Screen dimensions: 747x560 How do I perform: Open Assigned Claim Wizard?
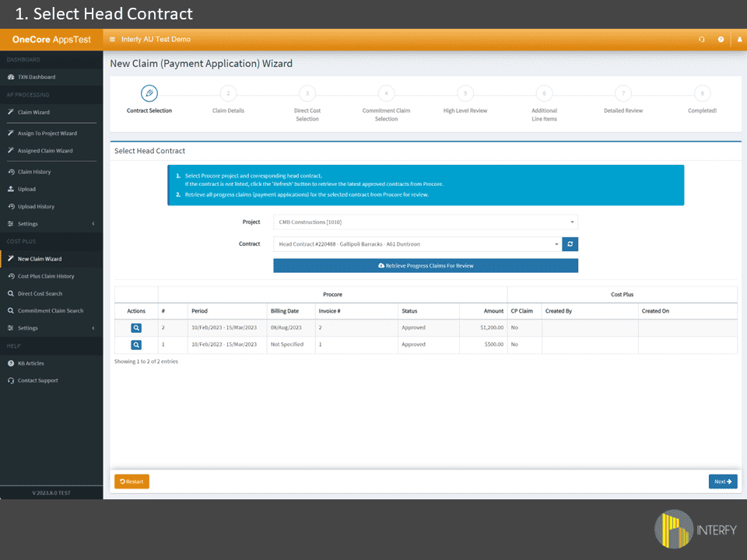tap(45, 151)
